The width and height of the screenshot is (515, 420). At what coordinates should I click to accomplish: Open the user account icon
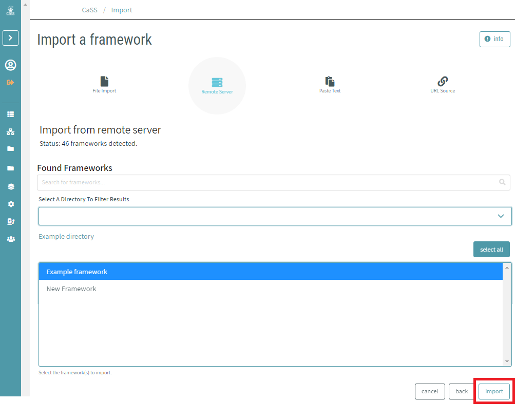(x=10, y=65)
